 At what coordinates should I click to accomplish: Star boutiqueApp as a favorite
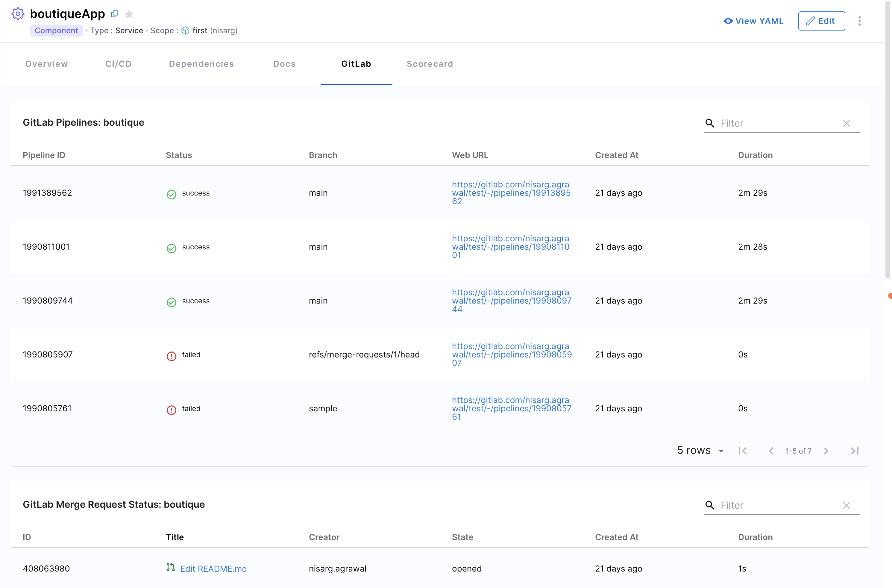tap(129, 13)
